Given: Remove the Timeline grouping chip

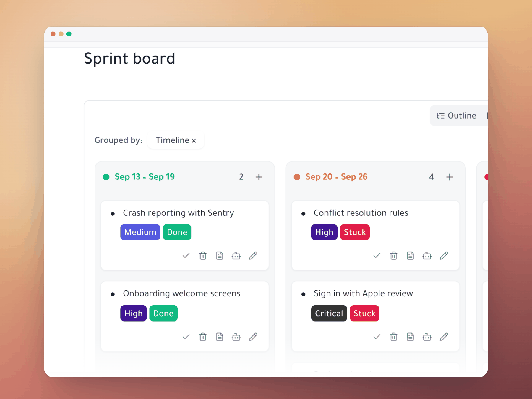Looking at the screenshot, I should (194, 141).
